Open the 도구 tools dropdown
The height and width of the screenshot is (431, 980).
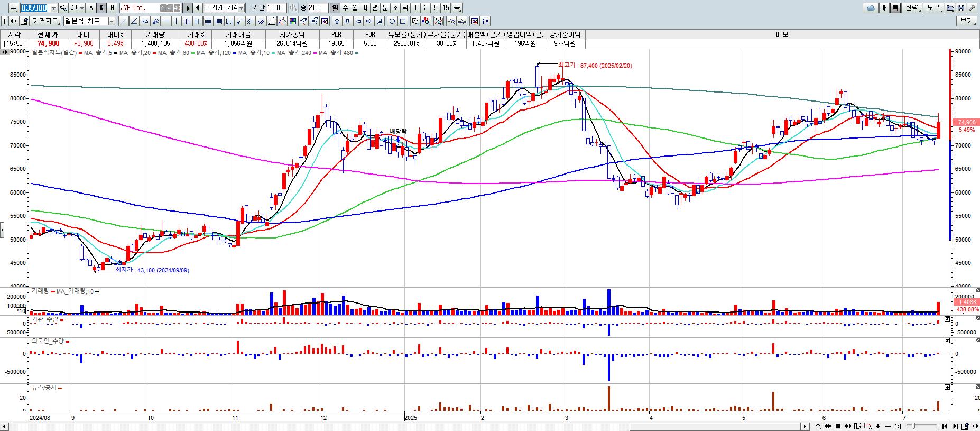934,8
